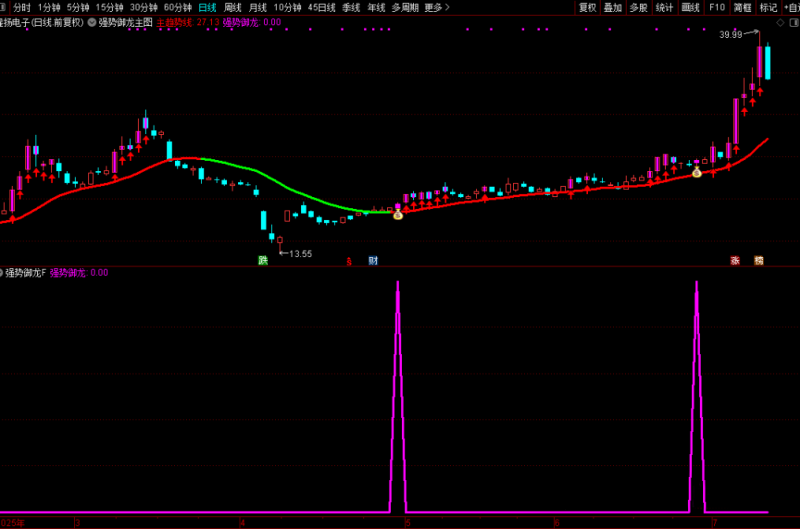Switch to the 日线 daily period
Viewport: 800px width, 529px height.
pyautogui.click(x=207, y=7)
